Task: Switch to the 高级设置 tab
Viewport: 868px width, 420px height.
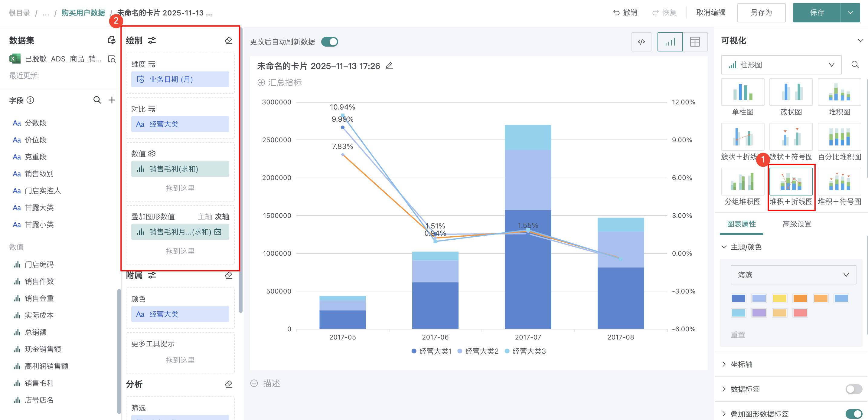Action: coord(797,224)
